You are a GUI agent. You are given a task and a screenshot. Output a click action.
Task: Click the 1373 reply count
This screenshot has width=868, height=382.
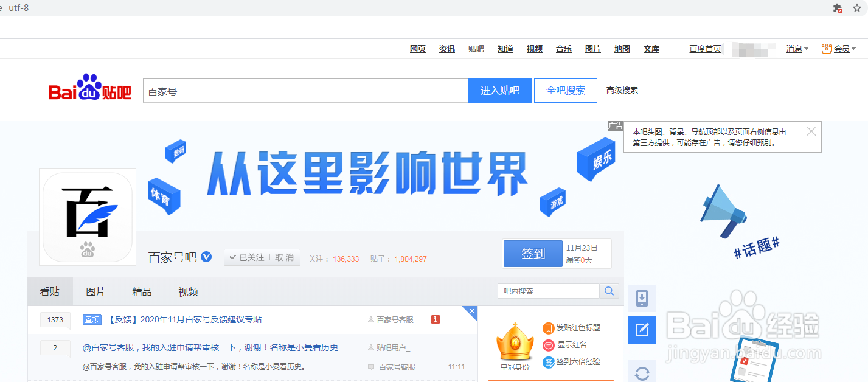55,320
